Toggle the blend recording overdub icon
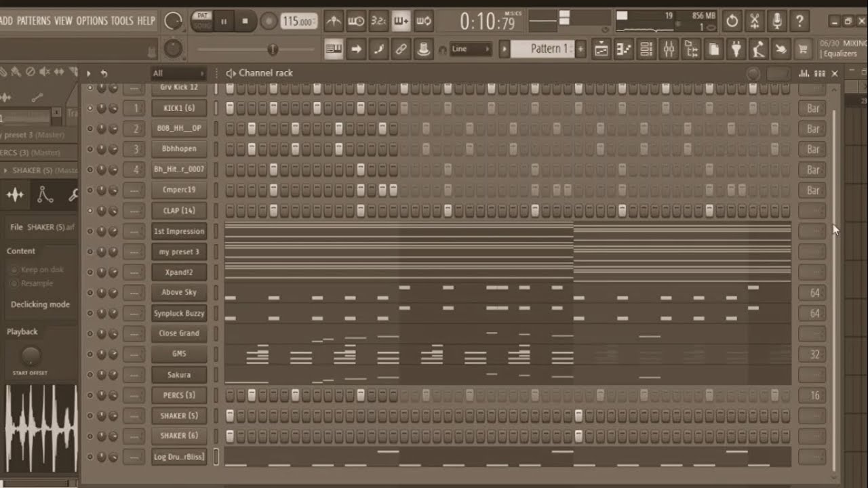The height and width of the screenshot is (488, 868). coord(401,21)
